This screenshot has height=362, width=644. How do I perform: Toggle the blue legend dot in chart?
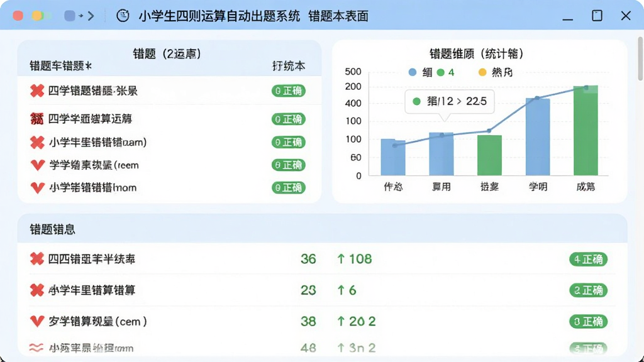tap(413, 73)
